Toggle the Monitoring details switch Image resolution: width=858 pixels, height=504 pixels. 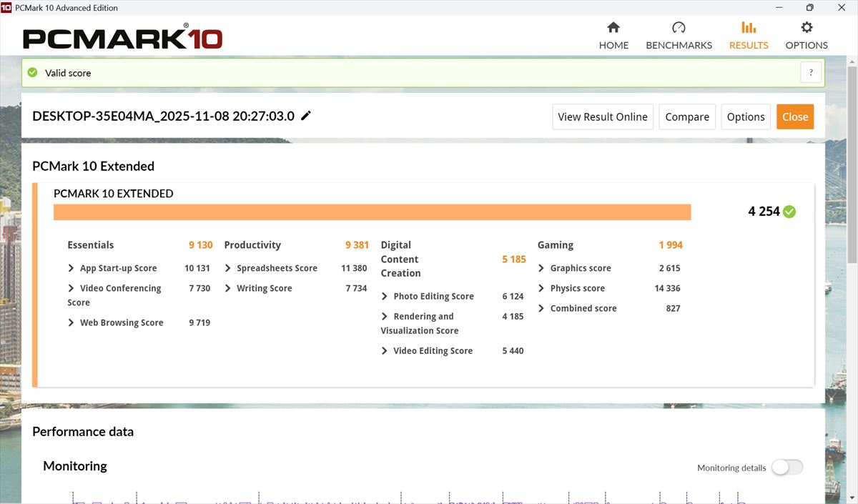tap(786, 468)
